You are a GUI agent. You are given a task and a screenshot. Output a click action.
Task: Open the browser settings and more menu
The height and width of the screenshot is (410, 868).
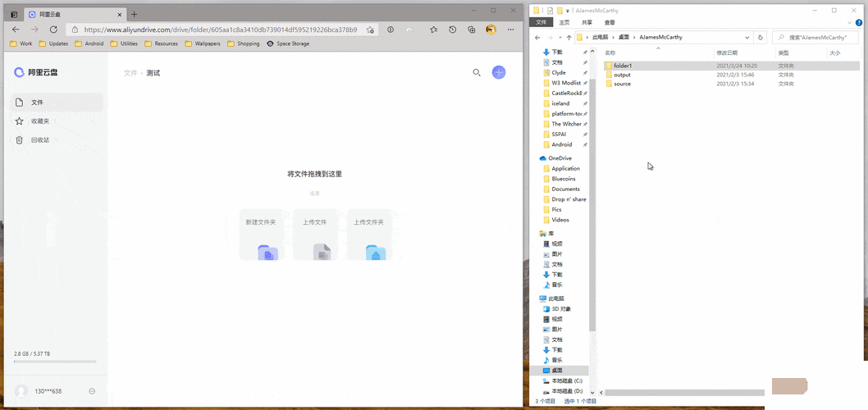510,30
